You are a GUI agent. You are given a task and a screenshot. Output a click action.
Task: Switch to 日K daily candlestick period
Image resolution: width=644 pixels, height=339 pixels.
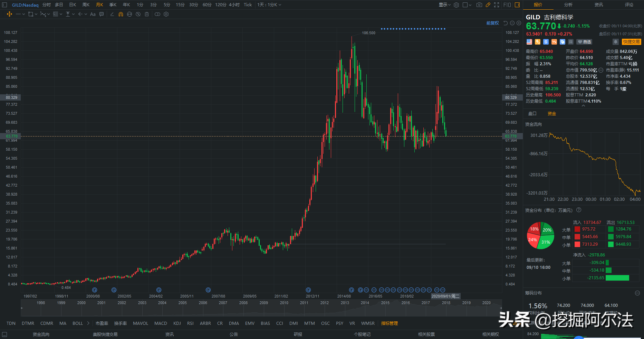tap(73, 5)
